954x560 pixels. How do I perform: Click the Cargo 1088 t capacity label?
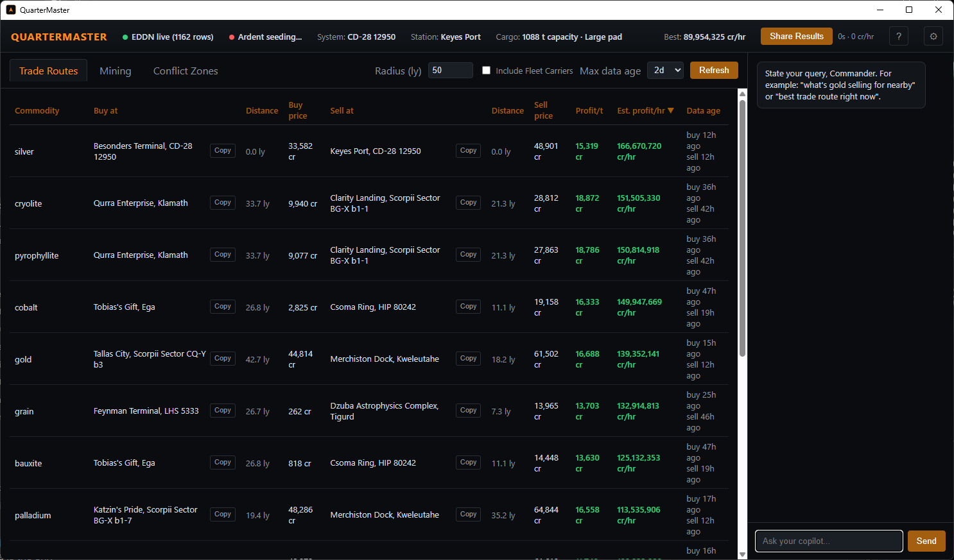559,37
